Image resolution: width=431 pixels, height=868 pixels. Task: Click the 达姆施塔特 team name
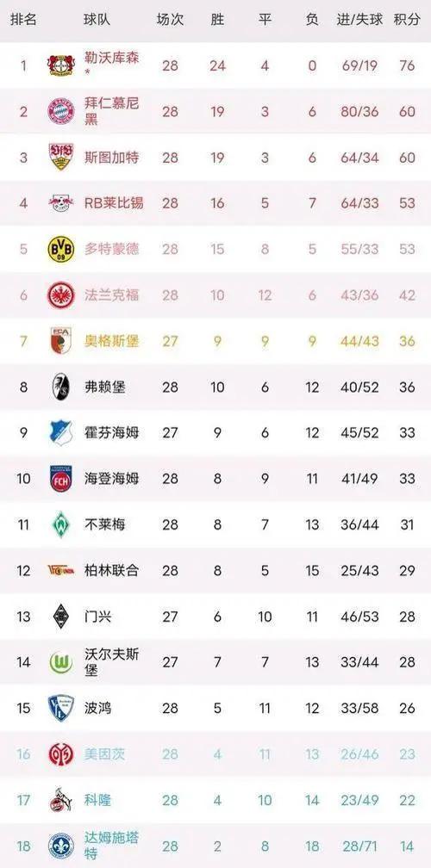pos(111,845)
